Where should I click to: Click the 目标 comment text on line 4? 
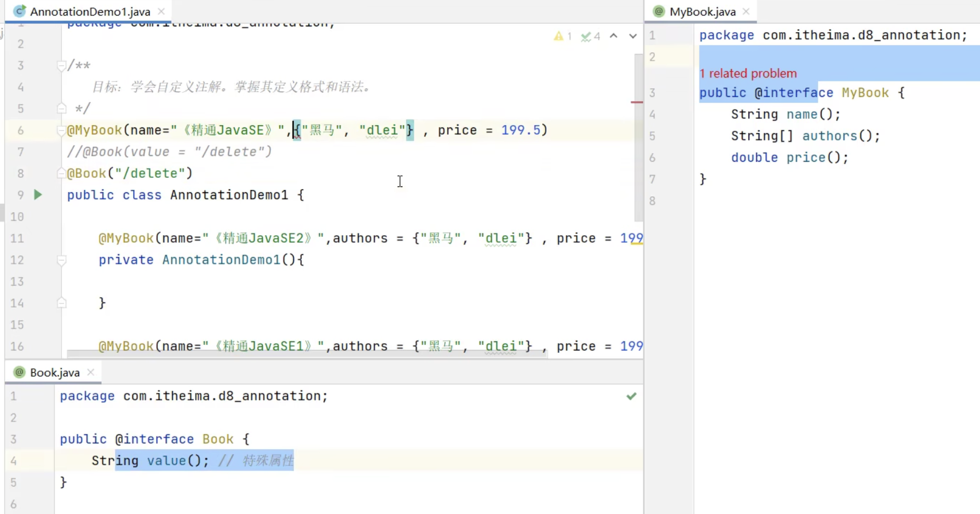click(x=232, y=87)
